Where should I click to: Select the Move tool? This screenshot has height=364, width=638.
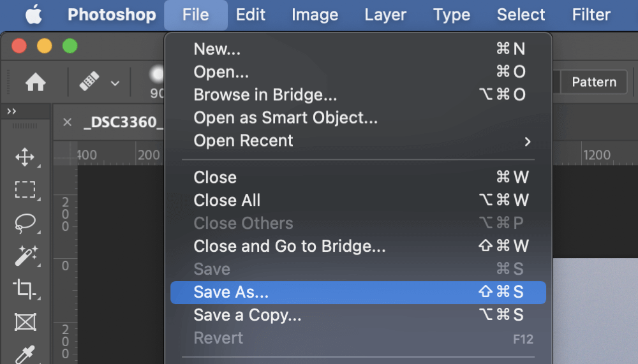tap(25, 157)
